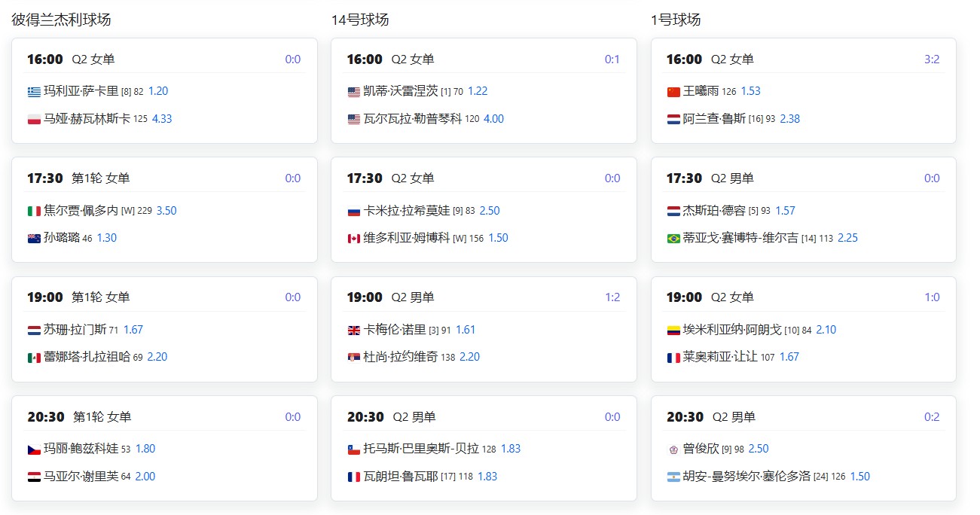Click the 3:2 score on 1号球场
Viewport: 980px width, 515px height.
click(932, 59)
